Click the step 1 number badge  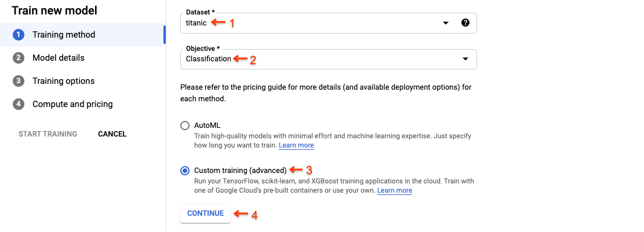19,35
